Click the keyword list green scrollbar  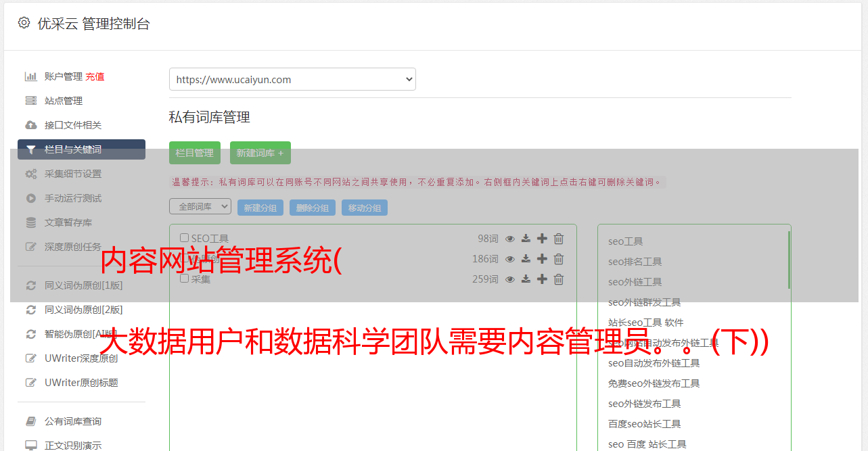789,260
